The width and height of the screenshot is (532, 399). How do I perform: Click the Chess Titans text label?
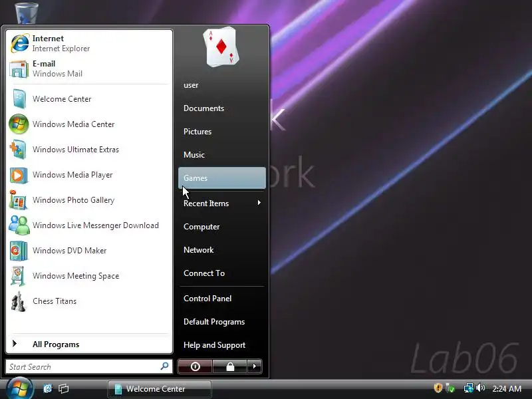pyautogui.click(x=55, y=301)
